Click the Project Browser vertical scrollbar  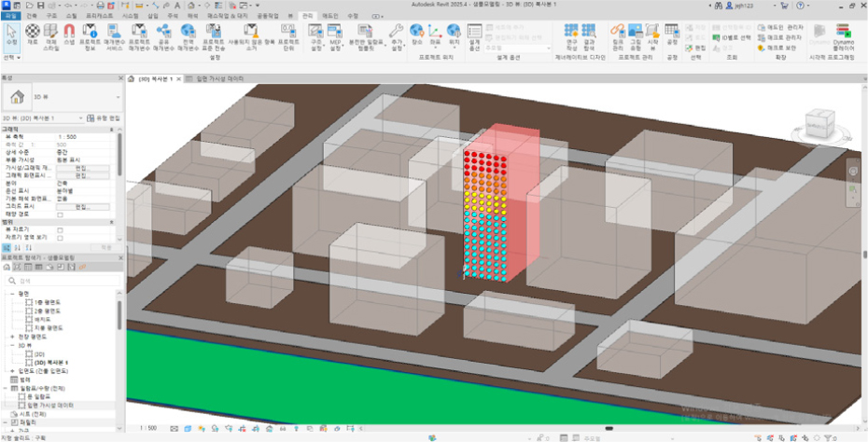[119, 315]
